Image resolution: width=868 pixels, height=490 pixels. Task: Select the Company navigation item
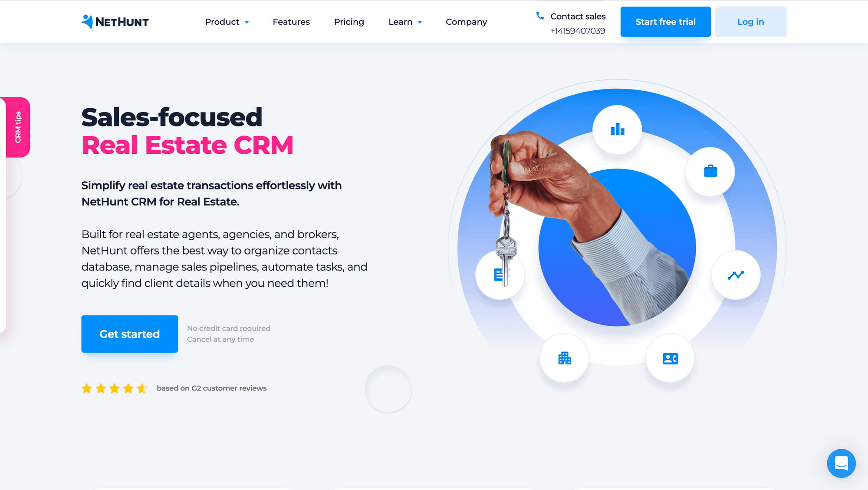[466, 21]
